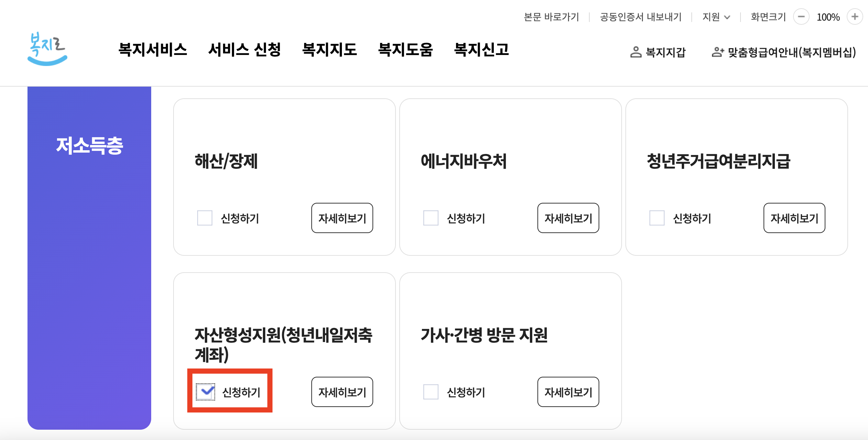Open the 서비스 신청 menu
This screenshot has width=868, height=440.
coord(245,50)
